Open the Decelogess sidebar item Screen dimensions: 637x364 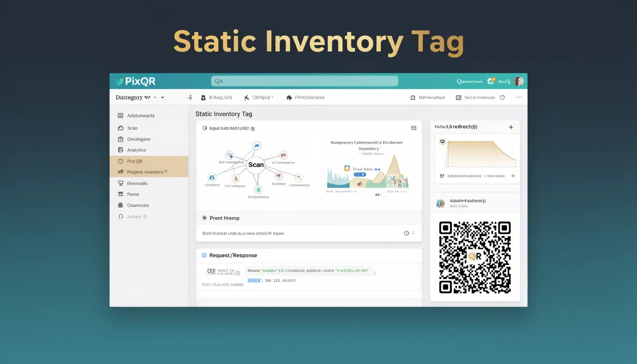[134, 139]
